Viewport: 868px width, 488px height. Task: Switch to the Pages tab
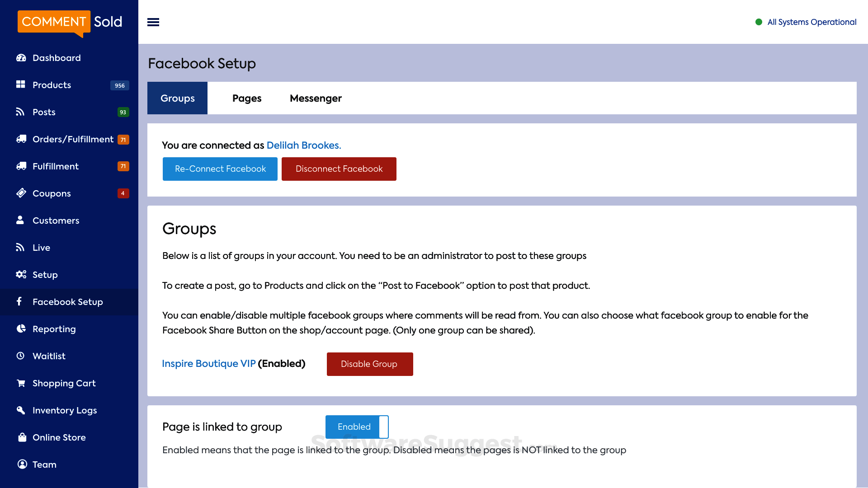[247, 98]
